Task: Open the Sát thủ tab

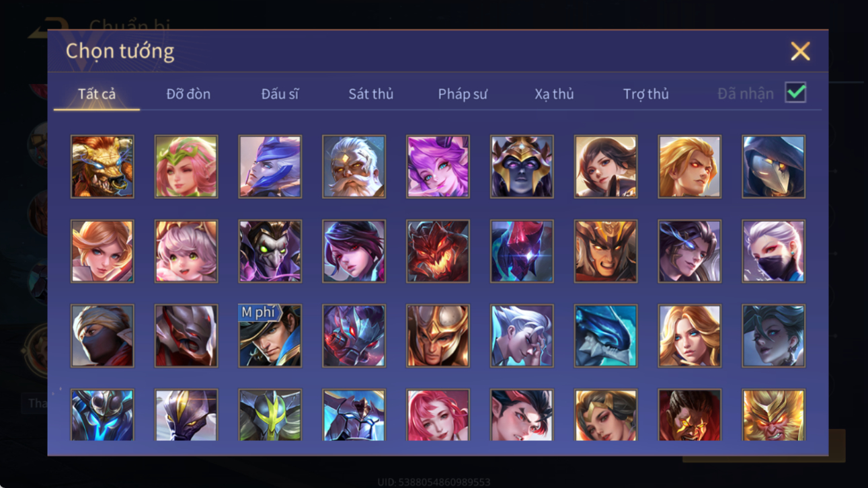Action: point(370,94)
